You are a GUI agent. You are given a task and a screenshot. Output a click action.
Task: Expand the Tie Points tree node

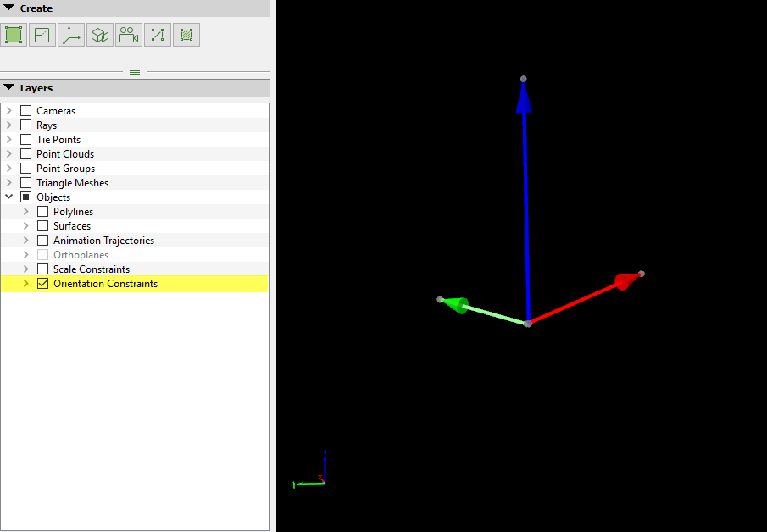point(9,140)
